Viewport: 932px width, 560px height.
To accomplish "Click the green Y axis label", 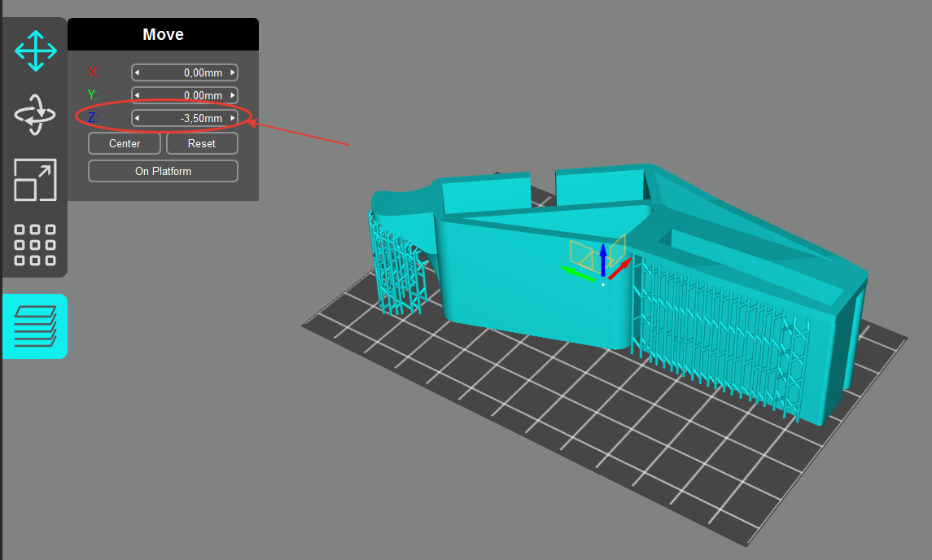I will 92,95.
